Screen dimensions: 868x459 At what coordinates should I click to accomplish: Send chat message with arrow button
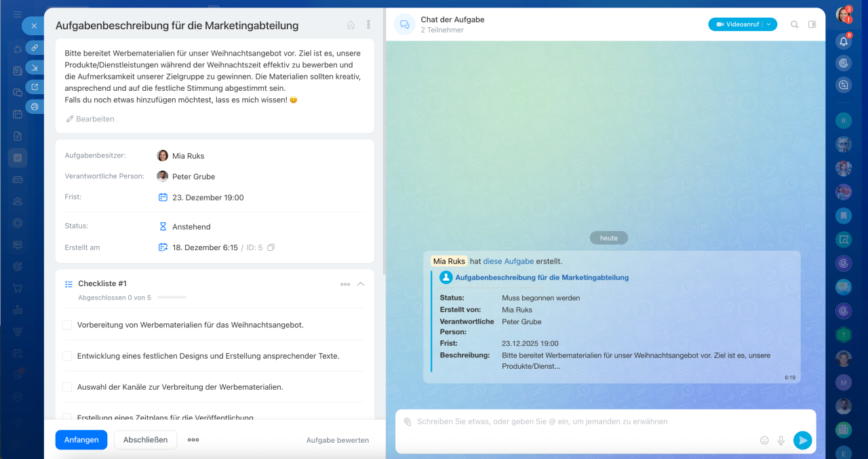coord(803,440)
